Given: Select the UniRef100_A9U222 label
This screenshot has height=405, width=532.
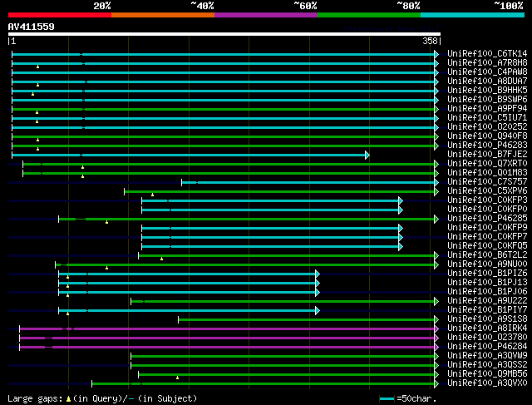Looking at the screenshot, I should coord(487,301).
